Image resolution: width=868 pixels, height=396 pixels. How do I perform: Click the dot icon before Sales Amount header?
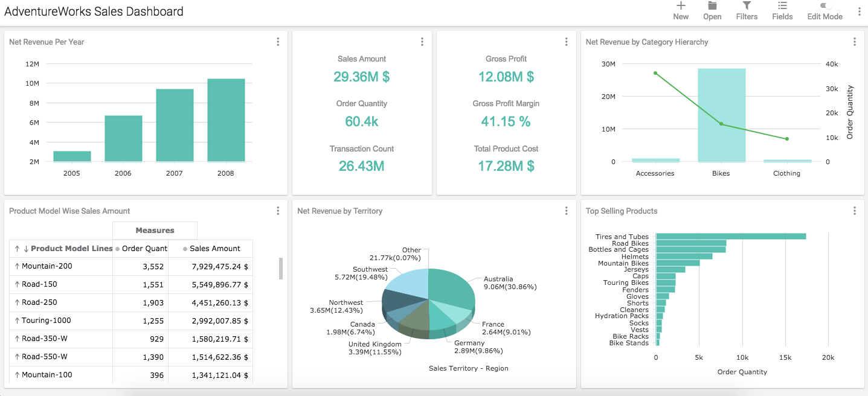pyautogui.click(x=185, y=249)
